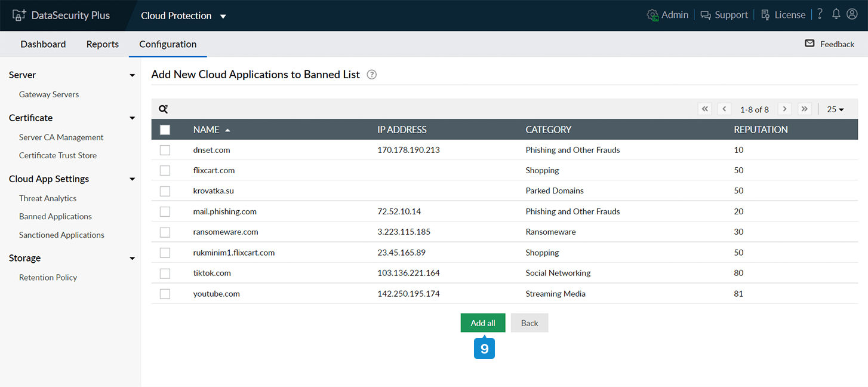Go to first page of results

click(705, 109)
